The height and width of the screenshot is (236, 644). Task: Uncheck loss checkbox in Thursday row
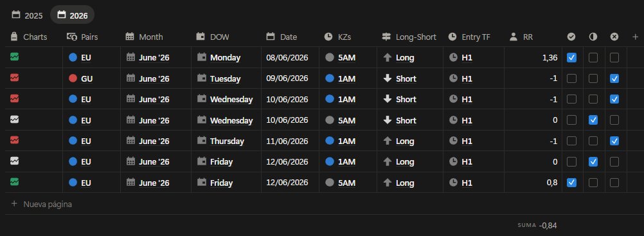tap(614, 141)
